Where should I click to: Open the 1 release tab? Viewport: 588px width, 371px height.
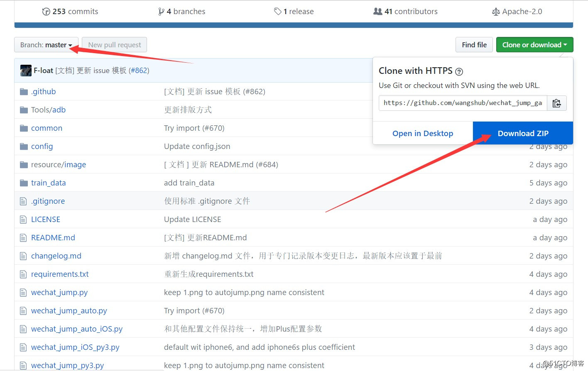(x=294, y=12)
